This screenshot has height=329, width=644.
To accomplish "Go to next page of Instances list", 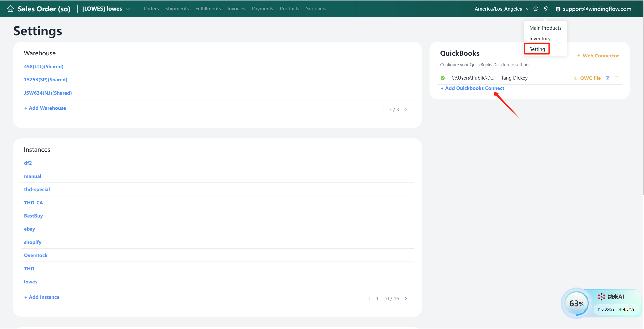I will point(406,299).
